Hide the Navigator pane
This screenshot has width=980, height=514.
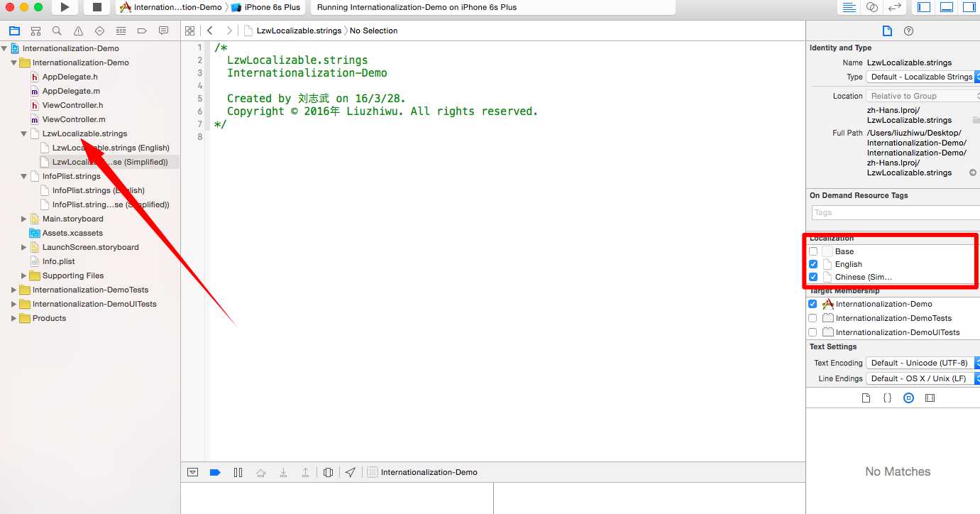924,7
